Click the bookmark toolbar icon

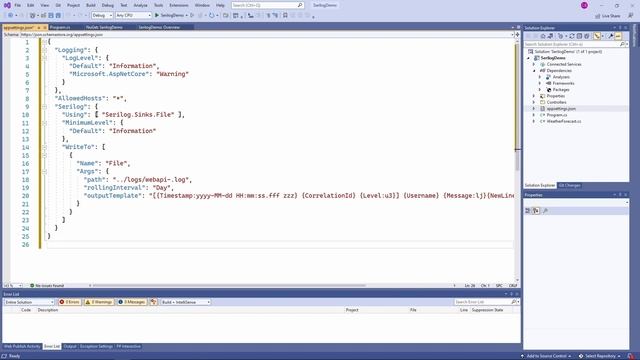285,15
